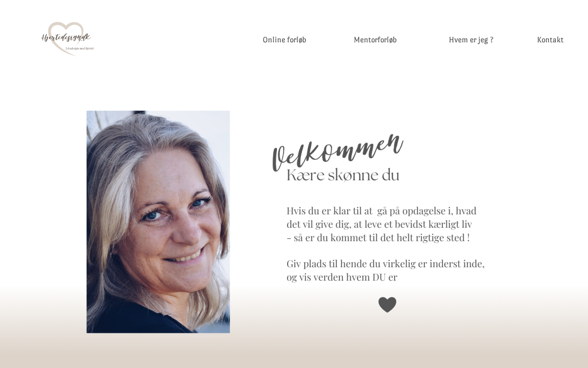Open the Hvem er jeg ? page

tap(471, 40)
